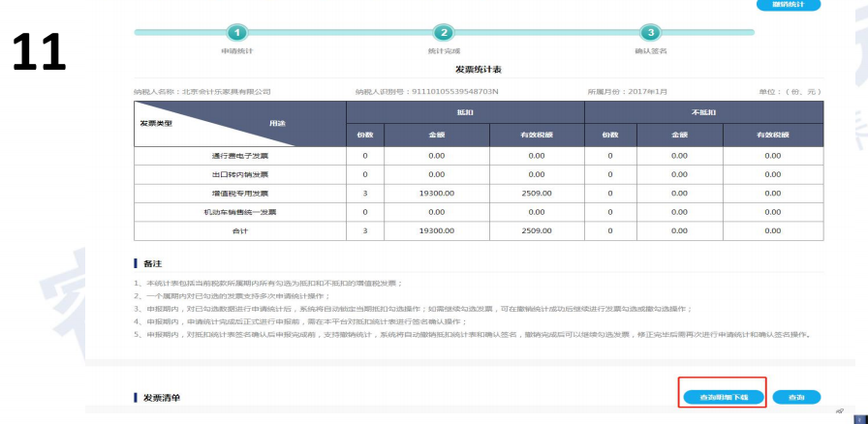Click the 通行费电子发票 row label
Viewport: 868px width, 424px height.
(240, 156)
